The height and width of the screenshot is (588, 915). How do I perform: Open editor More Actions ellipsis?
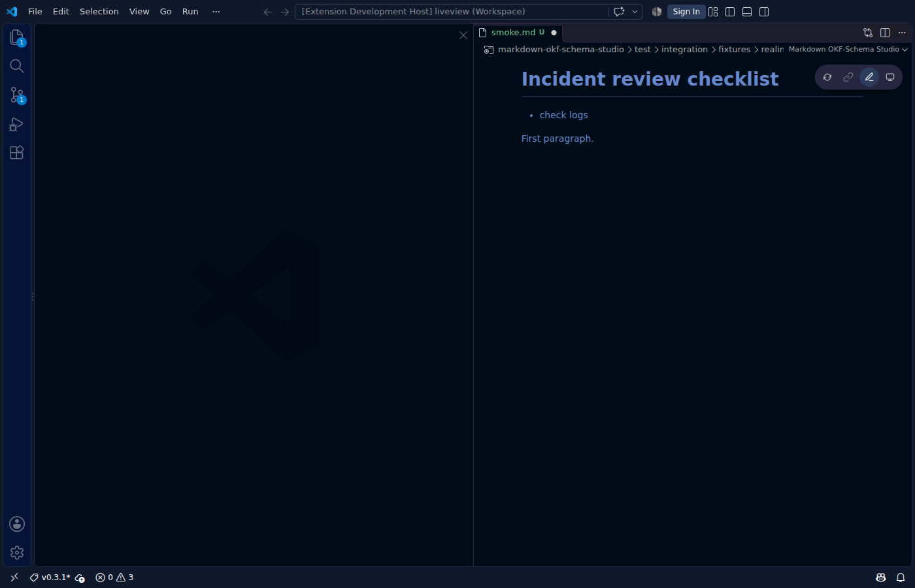[x=902, y=32]
